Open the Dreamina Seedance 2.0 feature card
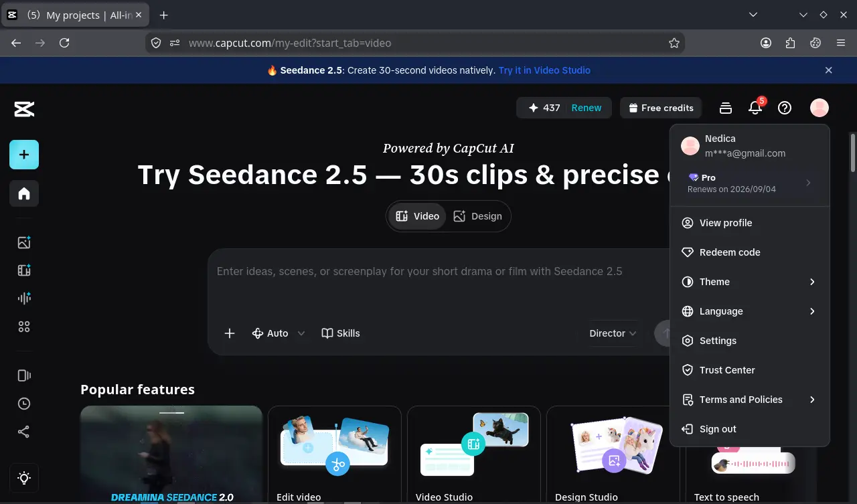The image size is (857, 504). [x=171, y=454]
